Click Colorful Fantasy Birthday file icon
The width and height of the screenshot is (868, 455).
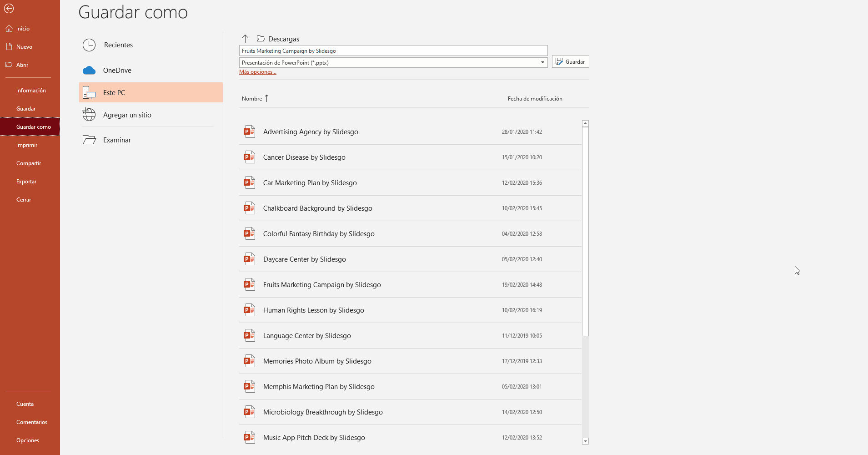click(x=249, y=234)
